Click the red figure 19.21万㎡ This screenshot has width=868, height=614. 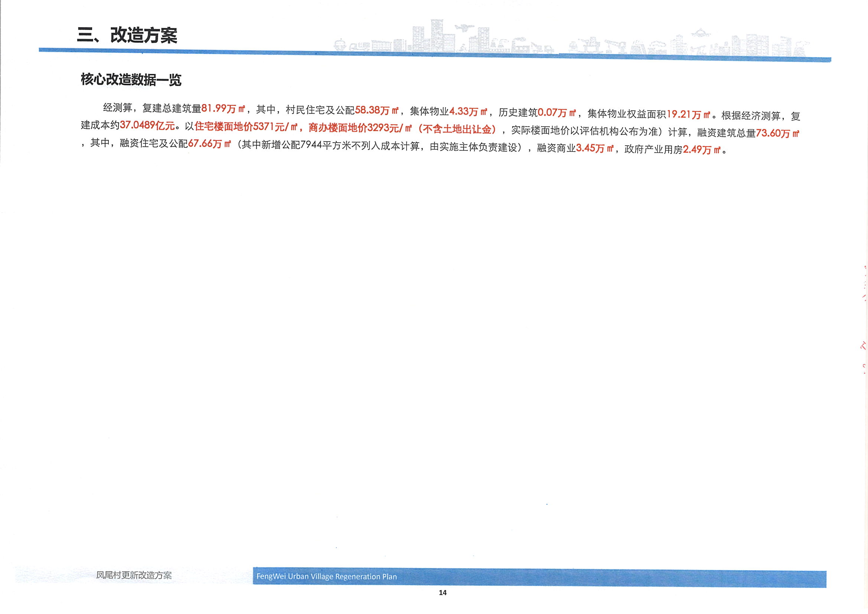(688, 114)
